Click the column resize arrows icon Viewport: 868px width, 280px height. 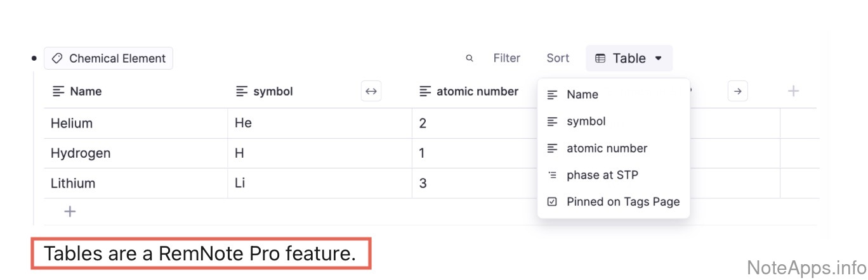pos(371,91)
